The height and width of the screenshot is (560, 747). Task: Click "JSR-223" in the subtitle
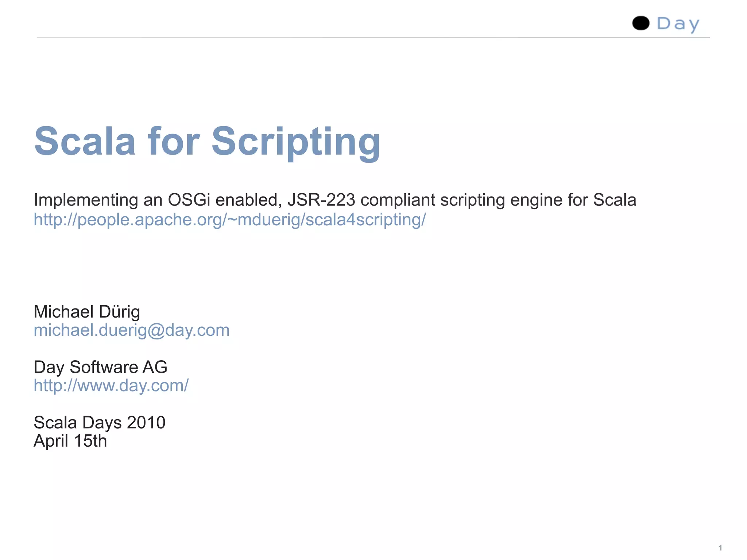pos(321,200)
